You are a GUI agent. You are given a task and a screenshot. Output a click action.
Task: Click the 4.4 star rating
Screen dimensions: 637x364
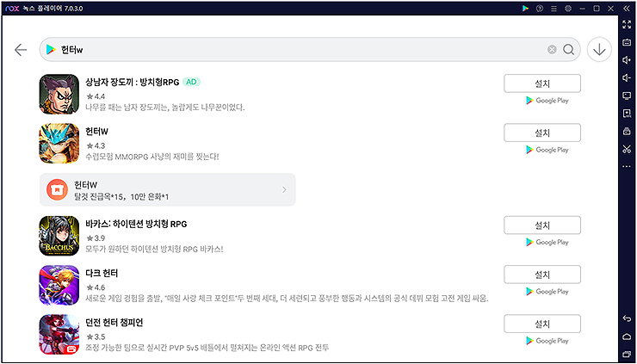(x=96, y=96)
